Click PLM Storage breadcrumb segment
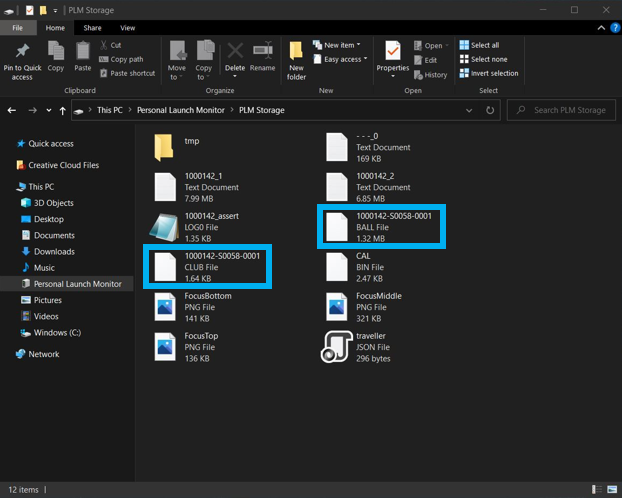Screen dimensions: 622x498 262,110
